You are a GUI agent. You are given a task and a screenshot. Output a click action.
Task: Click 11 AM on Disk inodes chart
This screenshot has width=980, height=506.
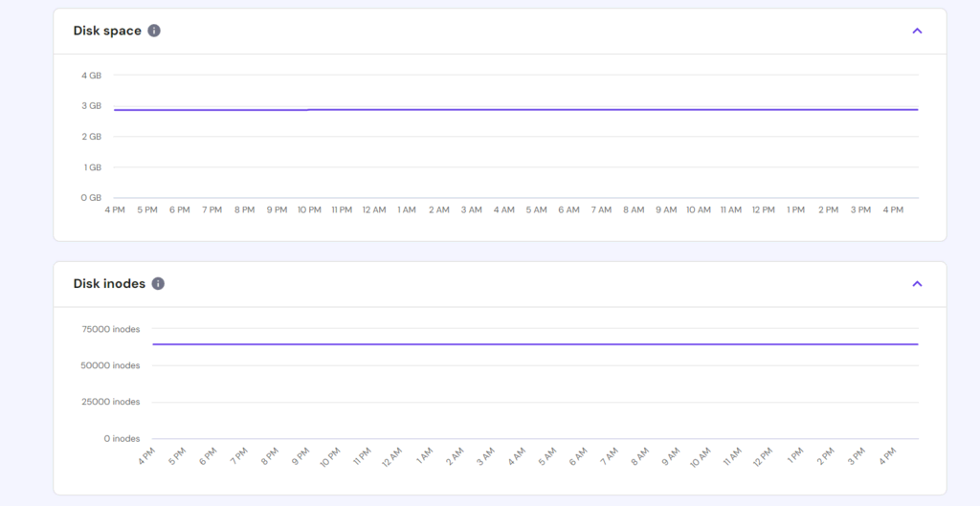pos(731,456)
